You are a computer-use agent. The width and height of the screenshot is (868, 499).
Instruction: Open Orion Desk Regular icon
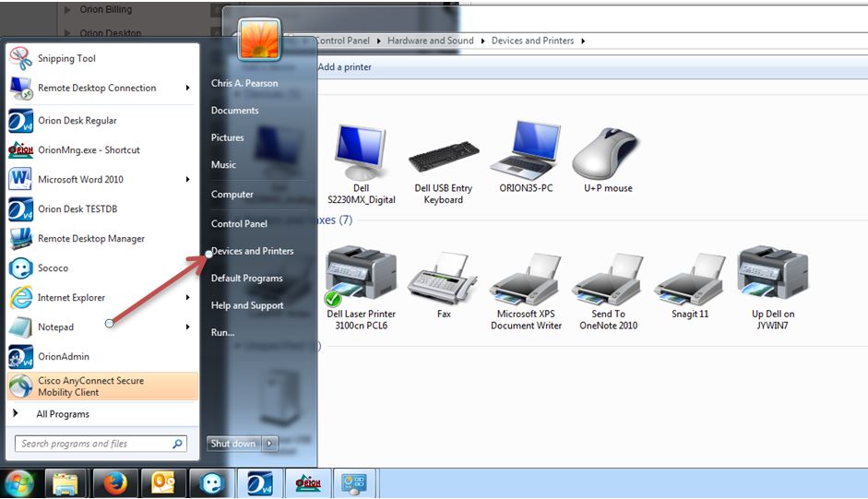click(21, 121)
